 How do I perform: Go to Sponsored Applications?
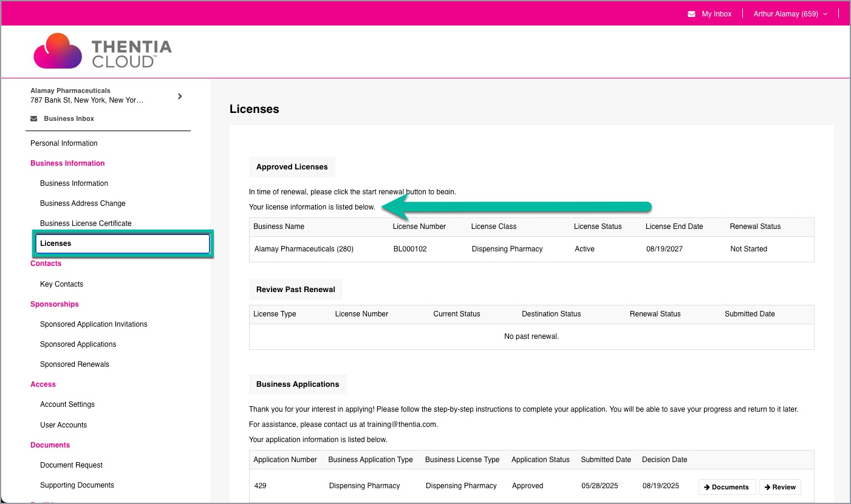point(78,344)
